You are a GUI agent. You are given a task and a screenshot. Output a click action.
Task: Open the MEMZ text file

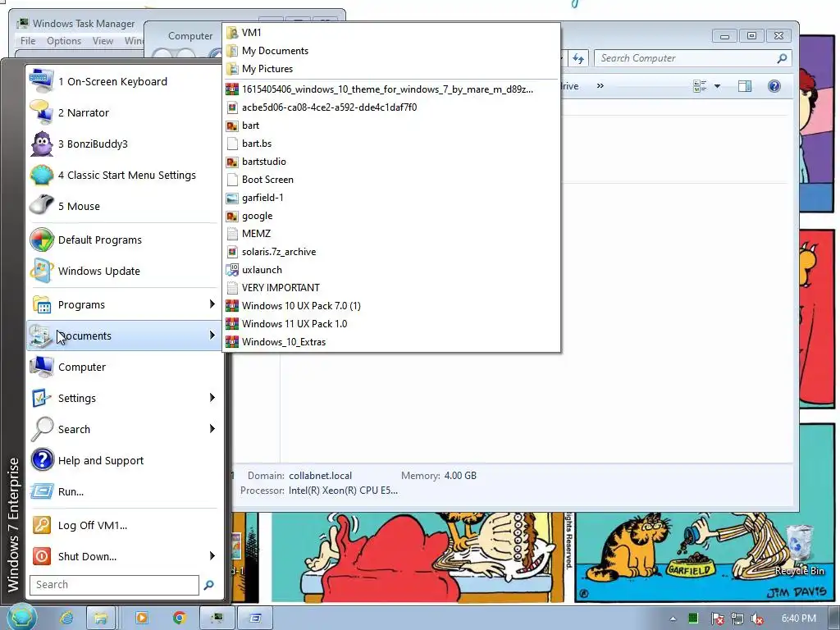(x=391, y=234)
